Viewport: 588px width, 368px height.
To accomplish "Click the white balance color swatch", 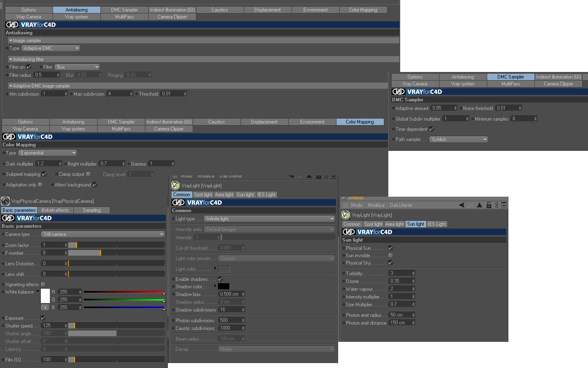I will (x=45, y=296).
